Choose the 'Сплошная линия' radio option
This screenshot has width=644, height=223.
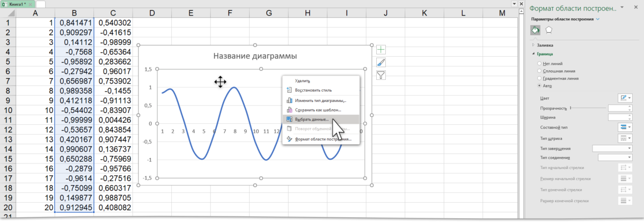click(x=540, y=71)
